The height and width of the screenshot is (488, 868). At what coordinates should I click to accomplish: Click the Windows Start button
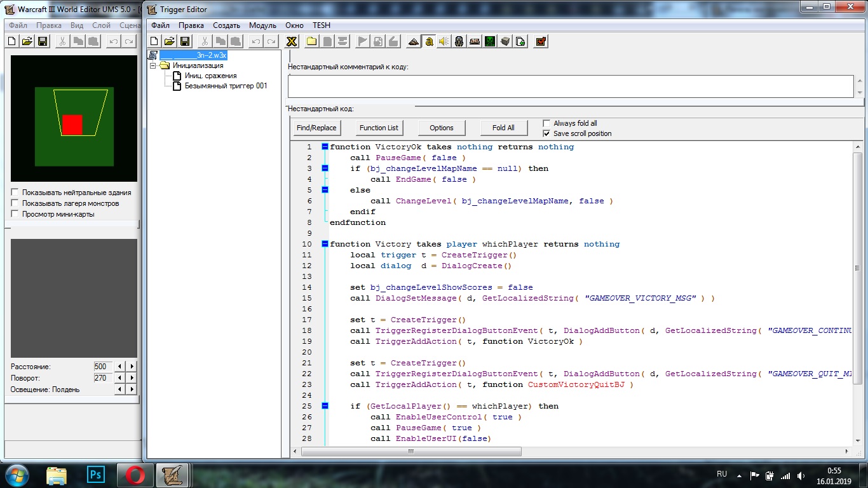16,475
